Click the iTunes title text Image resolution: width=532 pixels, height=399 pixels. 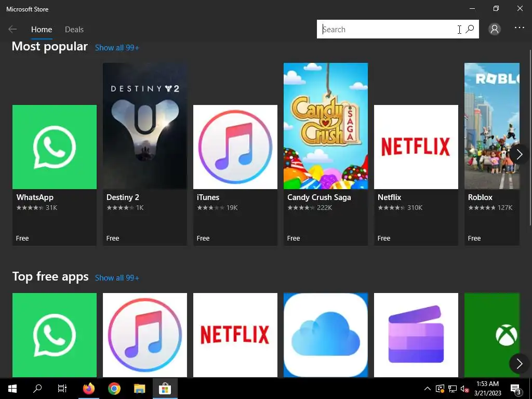point(208,197)
